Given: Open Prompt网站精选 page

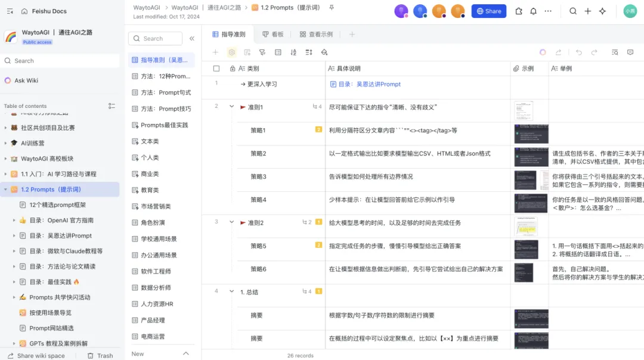Looking at the screenshot, I should (x=51, y=328).
